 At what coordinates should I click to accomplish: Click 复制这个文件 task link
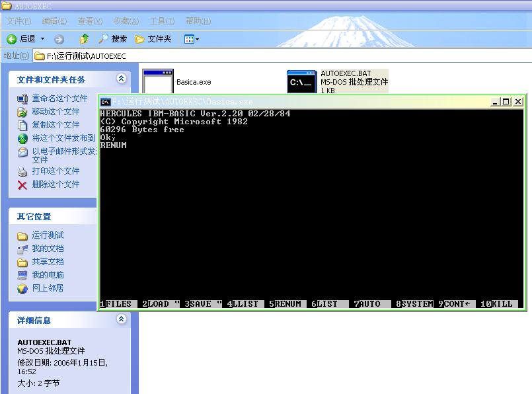tap(56, 125)
